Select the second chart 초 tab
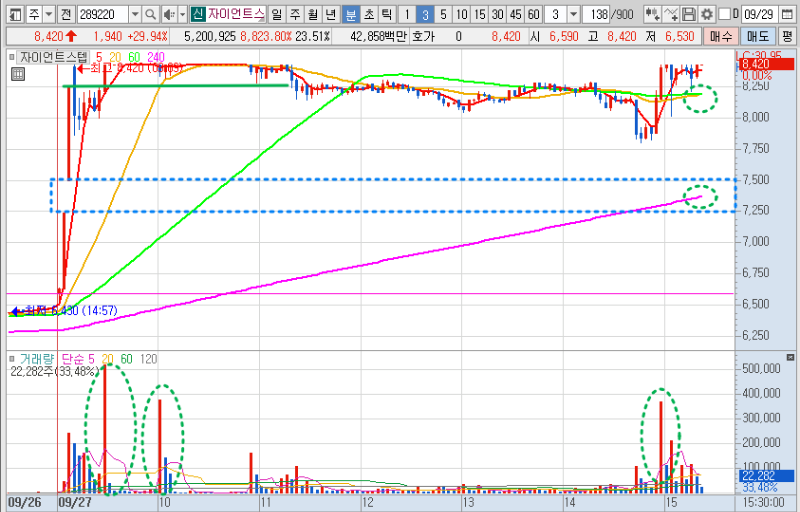Image resolution: width=800 pixels, height=512 pixels. pos(369,14)
